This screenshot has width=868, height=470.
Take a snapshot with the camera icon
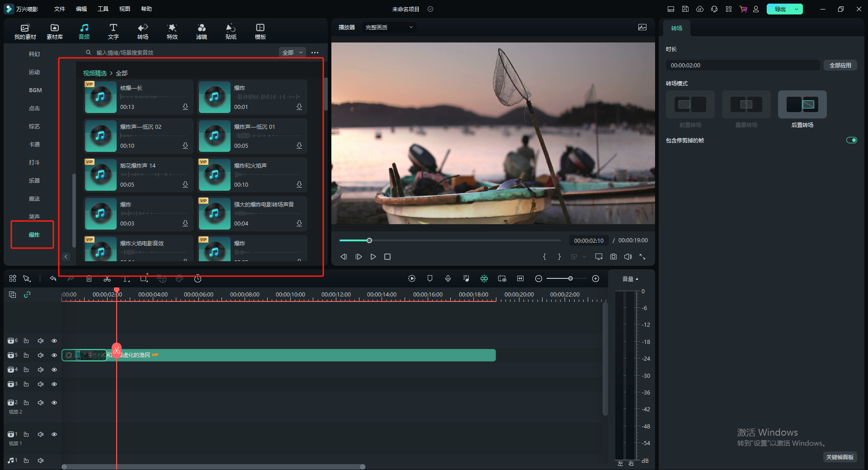pos(613,257)
